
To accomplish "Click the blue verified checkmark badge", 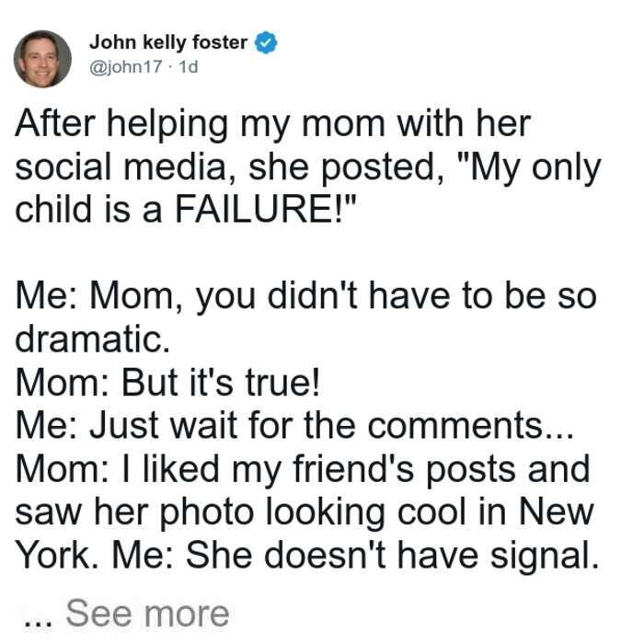I will (x=266, y=42).
